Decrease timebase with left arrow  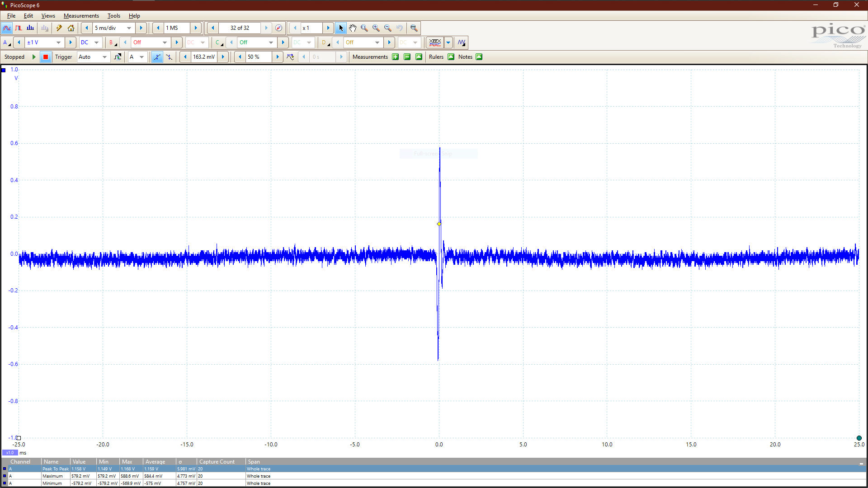tap(87, 28)
